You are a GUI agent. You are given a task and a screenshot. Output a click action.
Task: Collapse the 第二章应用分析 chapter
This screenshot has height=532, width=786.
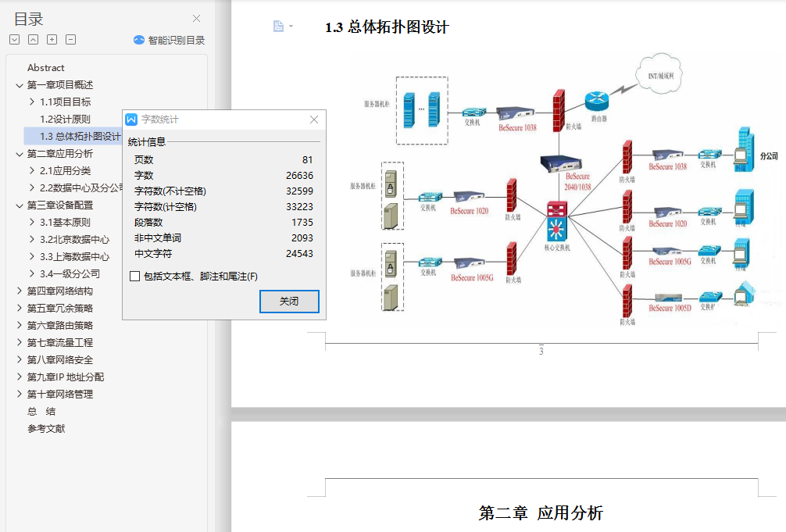point(20,154)
